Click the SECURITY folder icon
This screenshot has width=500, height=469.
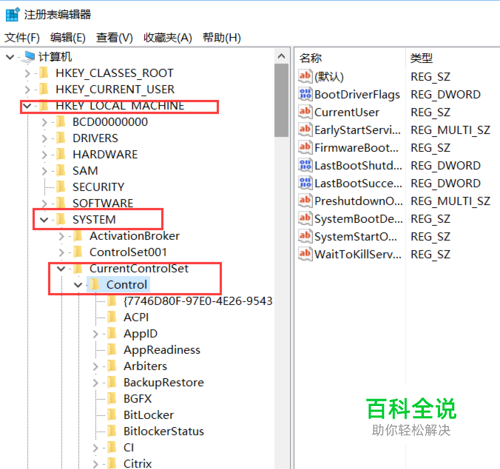click(61, 187)
